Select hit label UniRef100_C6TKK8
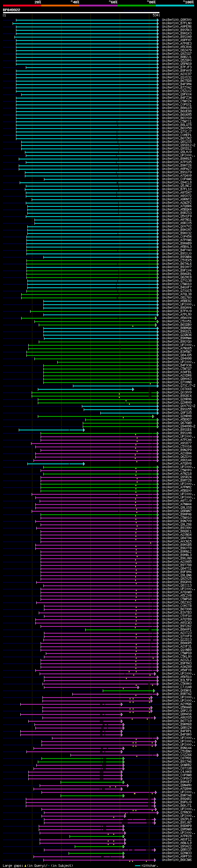This screenshot has width=197, height=868. coord(177,389)
